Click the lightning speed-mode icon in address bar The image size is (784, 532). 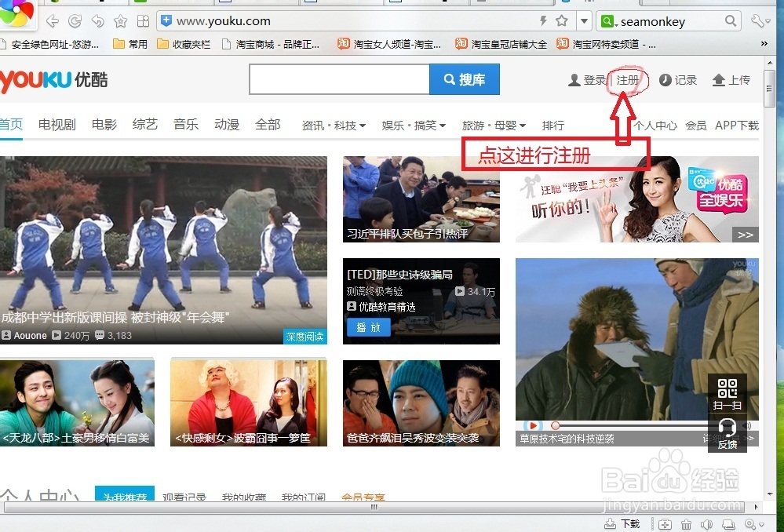pyautogui.click(x=543, y=20)
